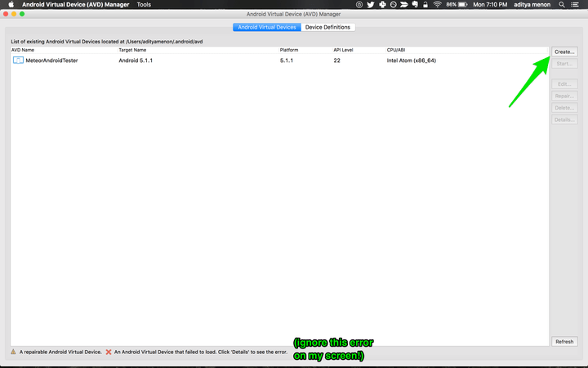Click the Target Name column header
Image resolution: width=588 pixels, height=368 pixels.
point(132,50)
